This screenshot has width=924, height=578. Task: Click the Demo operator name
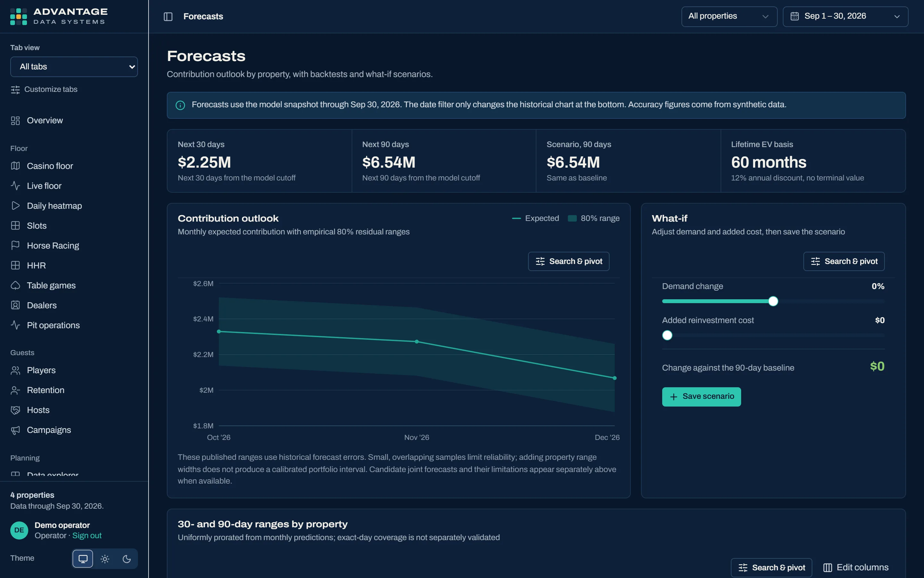coord(62,525)
